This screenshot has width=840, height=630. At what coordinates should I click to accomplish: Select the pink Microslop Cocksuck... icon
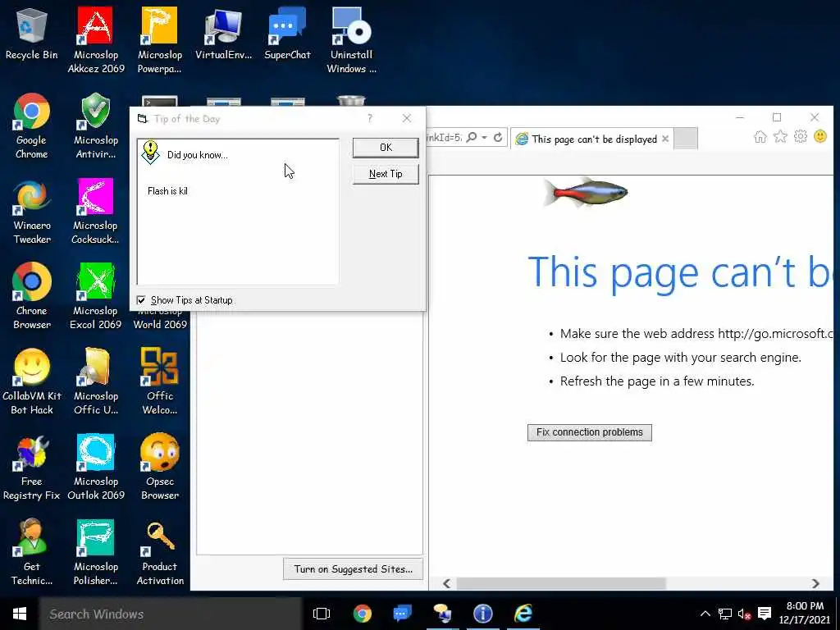click(x=95, y=211)
